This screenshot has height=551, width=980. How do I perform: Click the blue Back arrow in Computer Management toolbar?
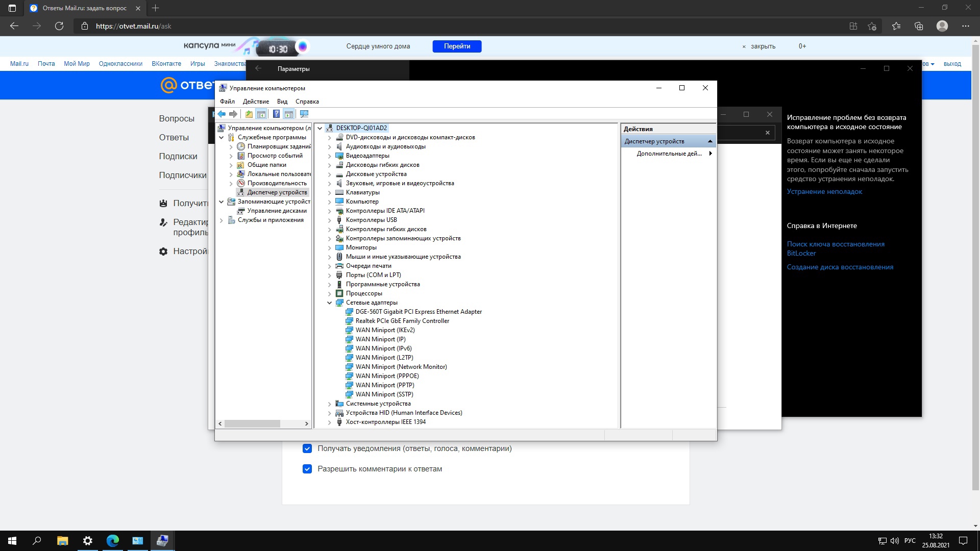(x=222, y=114)
